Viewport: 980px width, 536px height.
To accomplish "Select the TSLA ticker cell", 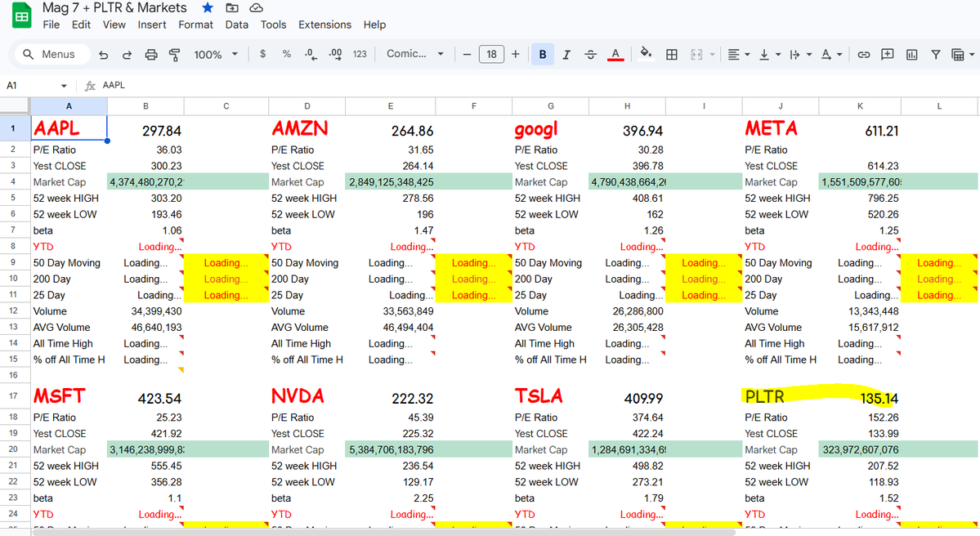I will click(x=550, y=396).
